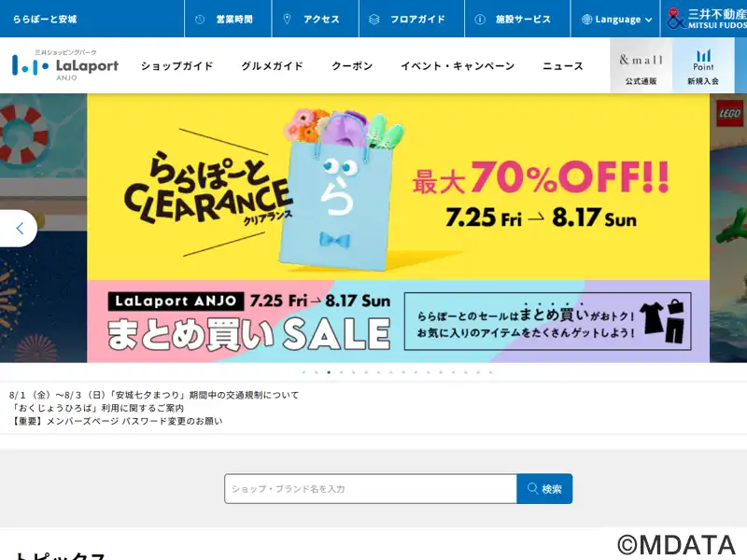The height and width of the screenshot is (560, 747).
Task: Click the info icon next to 施設サービス
Action: click(x=480, y=19)
